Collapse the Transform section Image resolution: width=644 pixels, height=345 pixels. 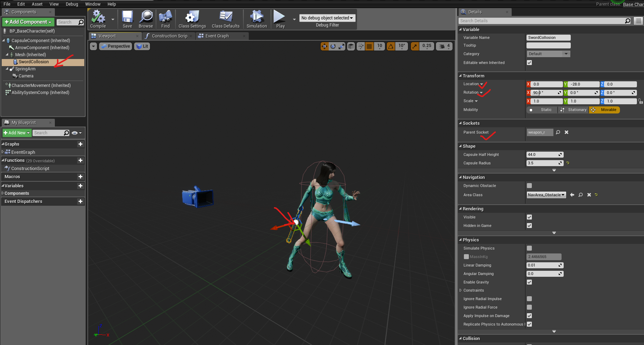pyautogui.click(x=460, y=76)
